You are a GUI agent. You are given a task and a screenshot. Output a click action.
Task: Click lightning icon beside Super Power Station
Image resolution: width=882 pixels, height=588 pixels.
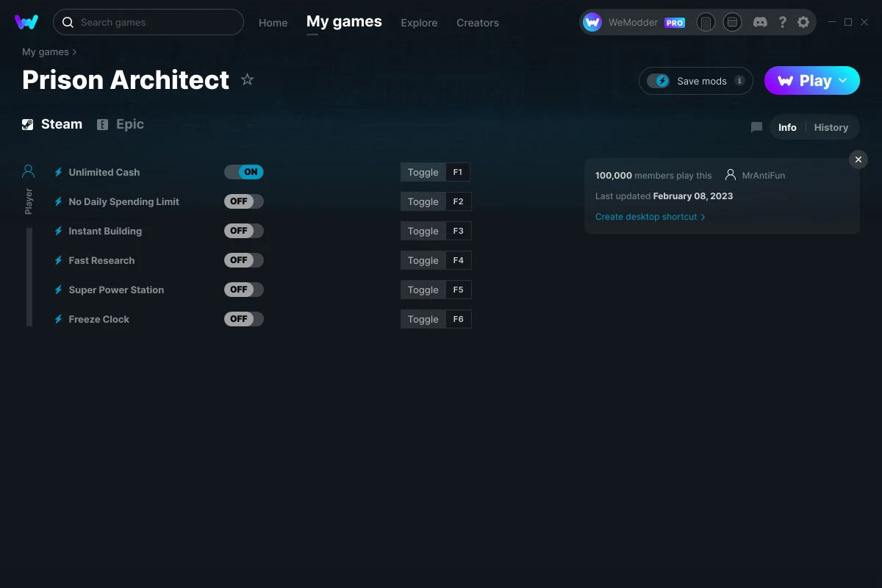[58, 290]
